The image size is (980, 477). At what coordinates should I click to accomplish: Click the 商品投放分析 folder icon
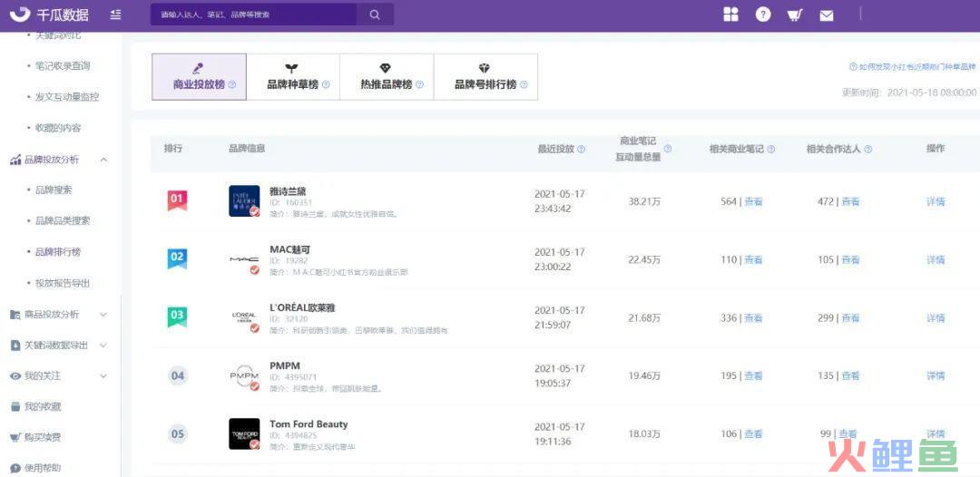click(x=15, y=315)
